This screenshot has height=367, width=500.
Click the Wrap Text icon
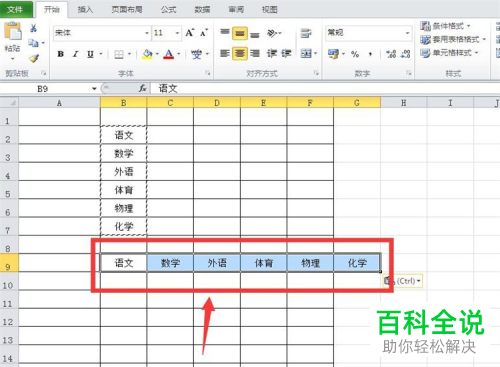pyautogui.click(x=306, y=33)
